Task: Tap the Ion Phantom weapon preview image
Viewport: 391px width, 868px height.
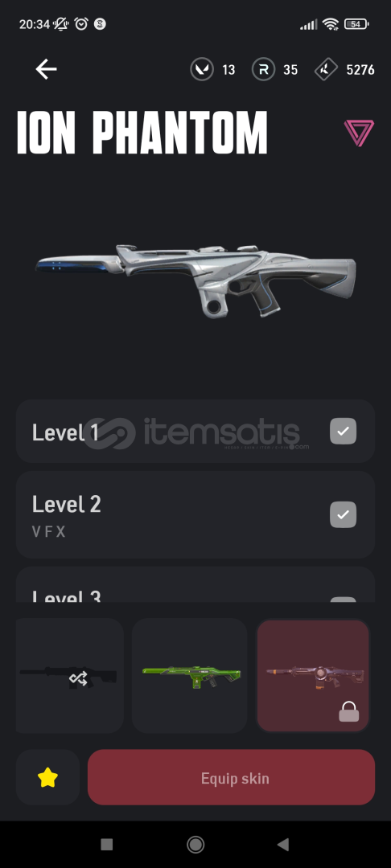Action: (x=195, y=278)
